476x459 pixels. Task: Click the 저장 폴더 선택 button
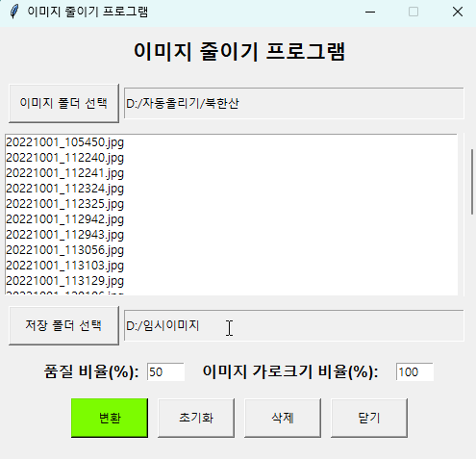click(63, 325)
